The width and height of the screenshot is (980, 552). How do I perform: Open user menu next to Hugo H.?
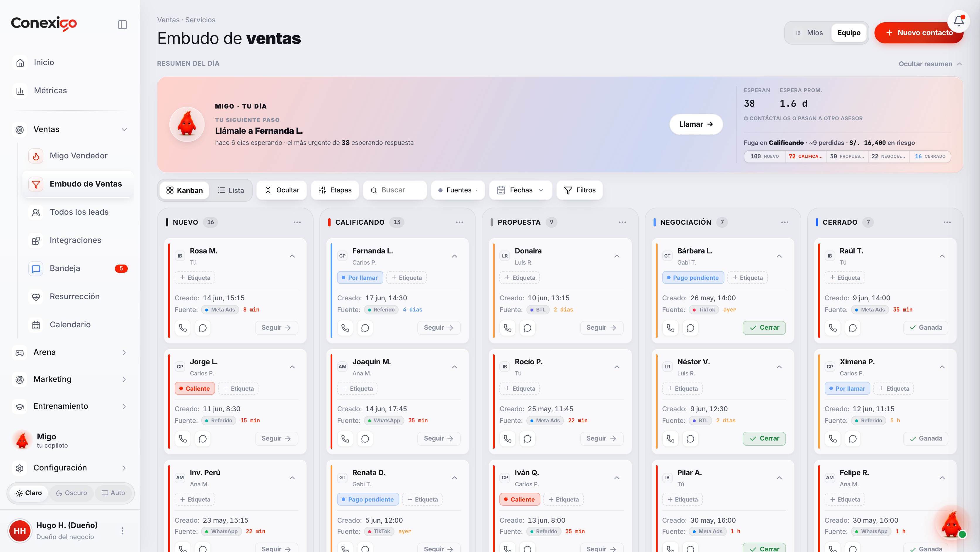coord(122,531)
